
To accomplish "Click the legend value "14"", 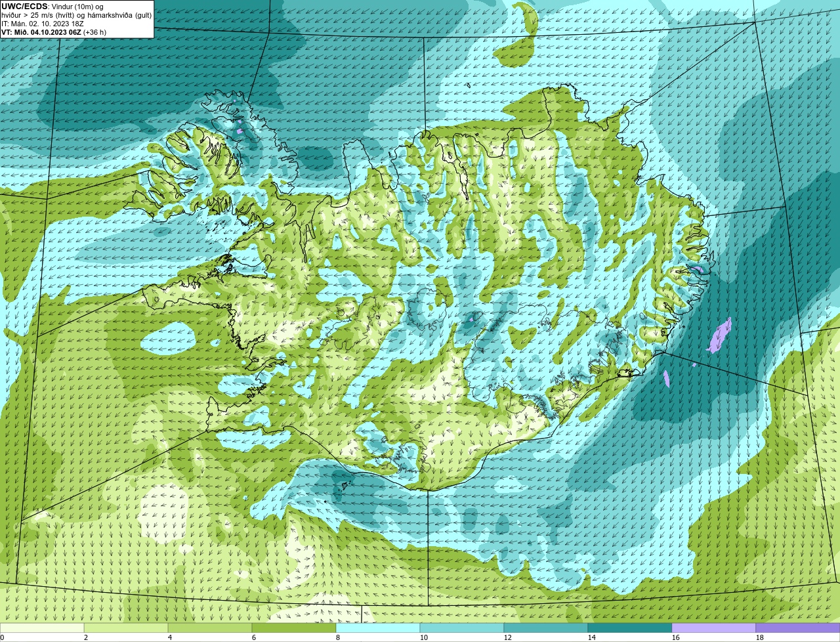I will pos(592,637).
